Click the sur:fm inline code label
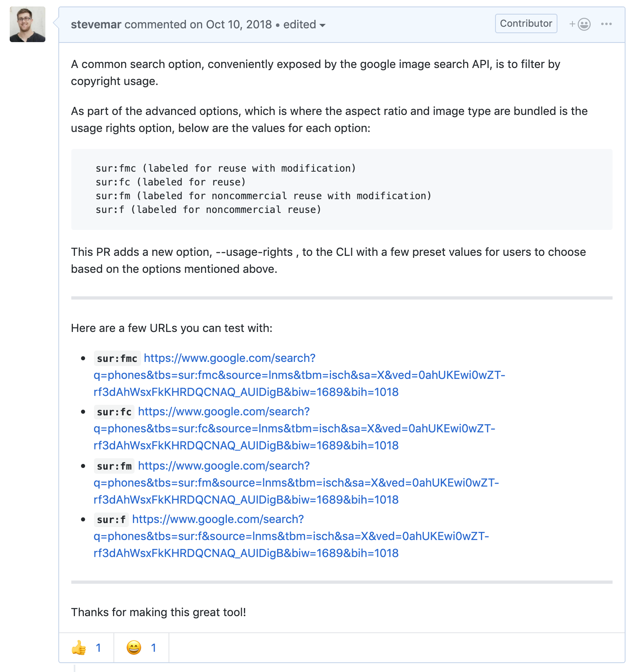This screenshot has width=632, height=672. 114,466
